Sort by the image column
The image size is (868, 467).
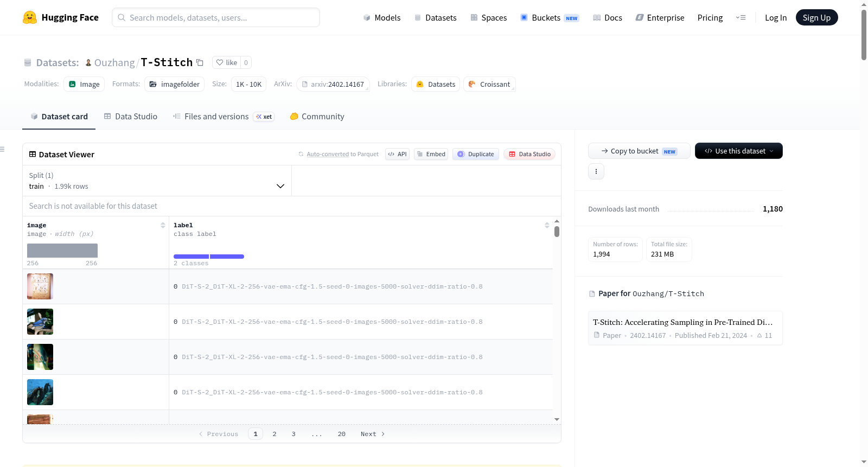click(163, 225)
